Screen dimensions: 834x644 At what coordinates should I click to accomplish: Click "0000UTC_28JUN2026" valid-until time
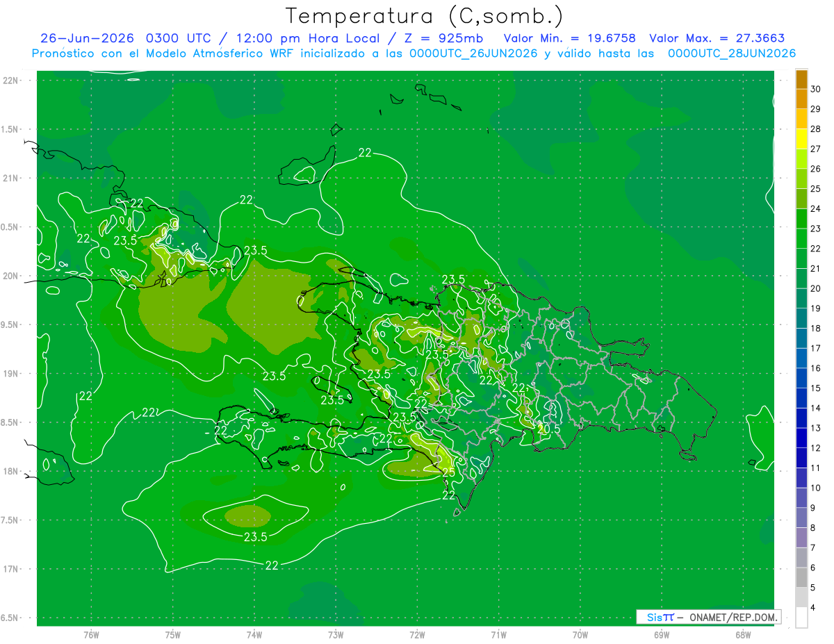pos(732,53)
